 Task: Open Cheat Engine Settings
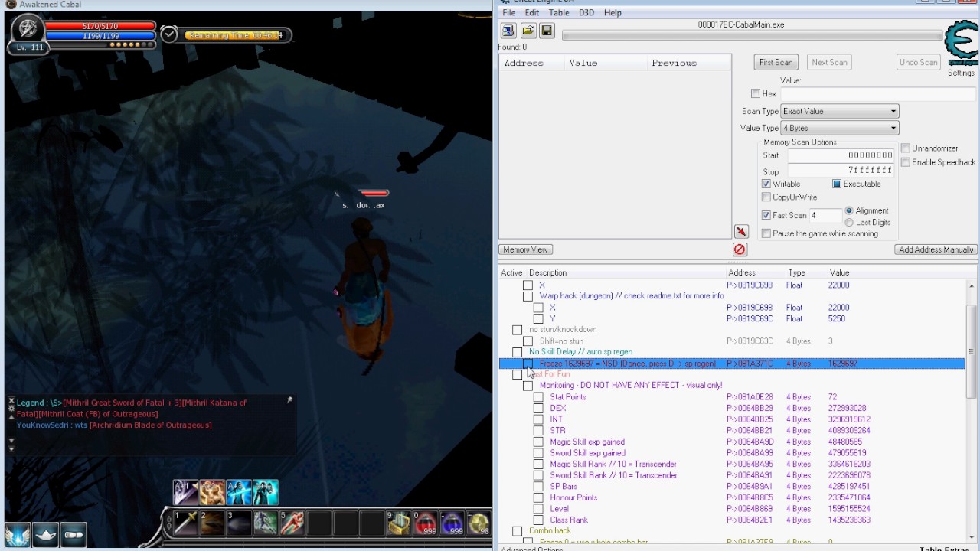(961, 73)
